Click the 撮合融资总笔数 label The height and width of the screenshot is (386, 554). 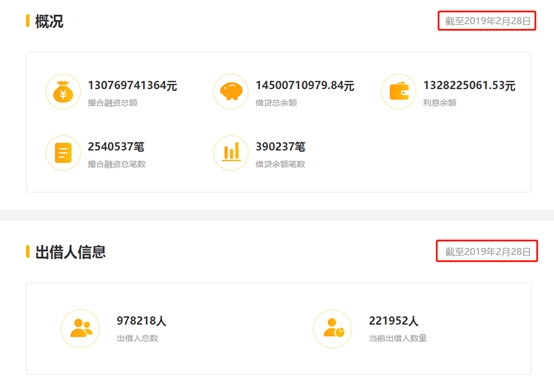click(117, 164)
